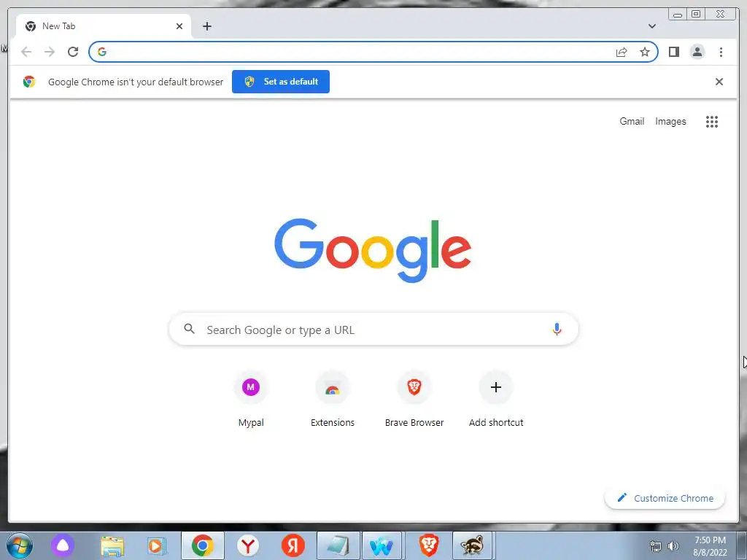Viewport: 747px width, 560px height.
Task: Open a new tab with the plus button
Action: tap(206, 26)
